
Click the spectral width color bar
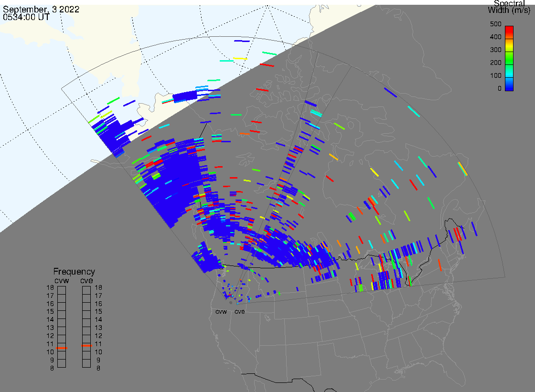pos(509,58)
